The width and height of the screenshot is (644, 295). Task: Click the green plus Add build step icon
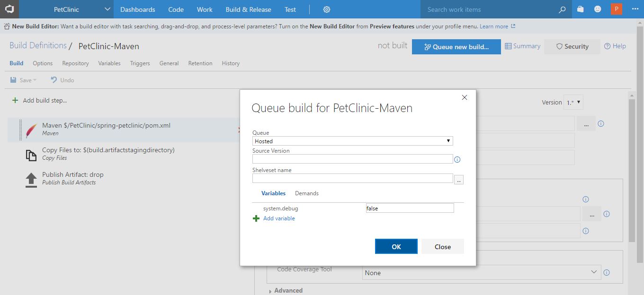coord(15,100)
